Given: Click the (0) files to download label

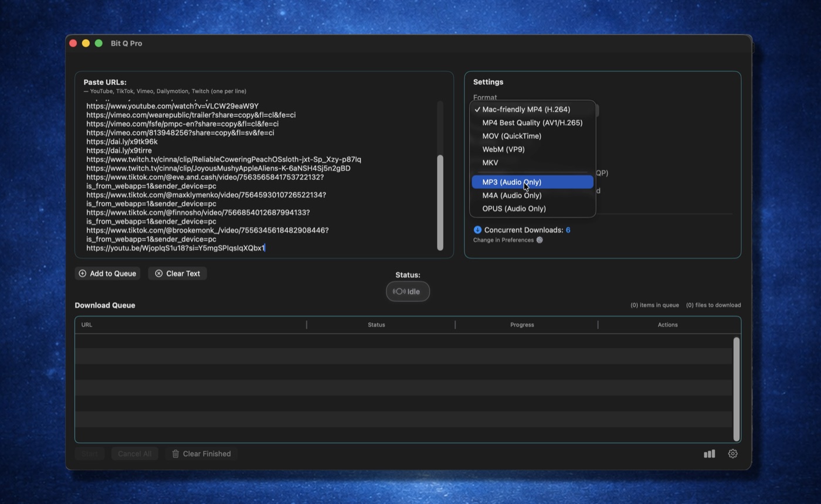Looking at the screenshot, I should (713, 305).
